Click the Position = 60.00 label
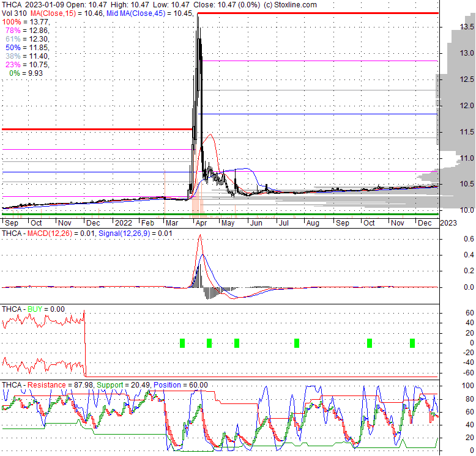The height and width of the screenshot is (456, 476). [180, 385]
